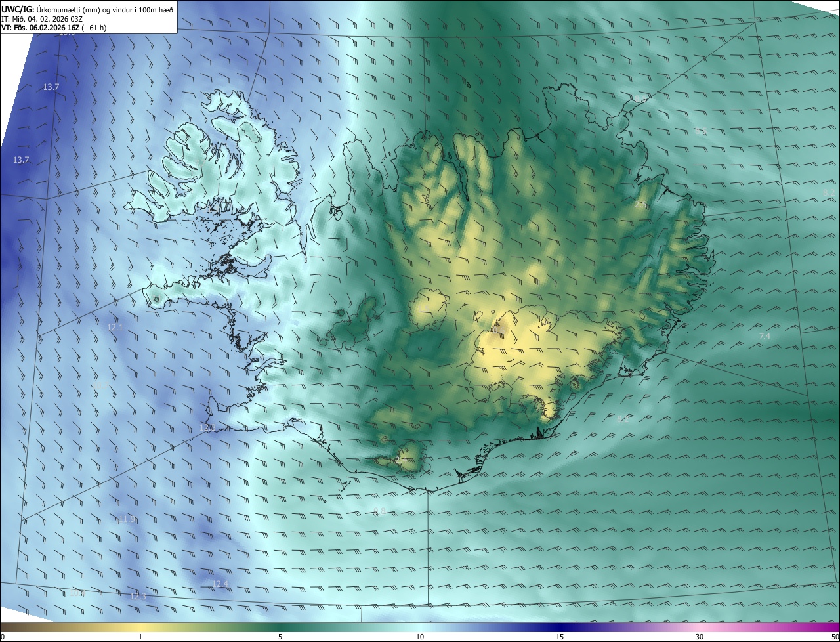Click the color scale tick label 10
840x642 pixels.
coord(420,637)
